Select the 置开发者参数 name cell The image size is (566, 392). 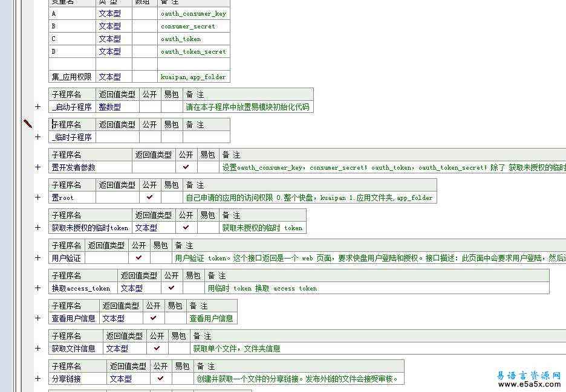[90, 167]
